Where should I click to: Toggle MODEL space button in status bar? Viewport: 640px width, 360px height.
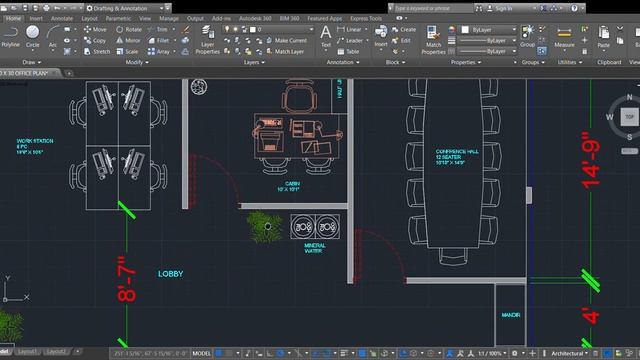point(201,353)
